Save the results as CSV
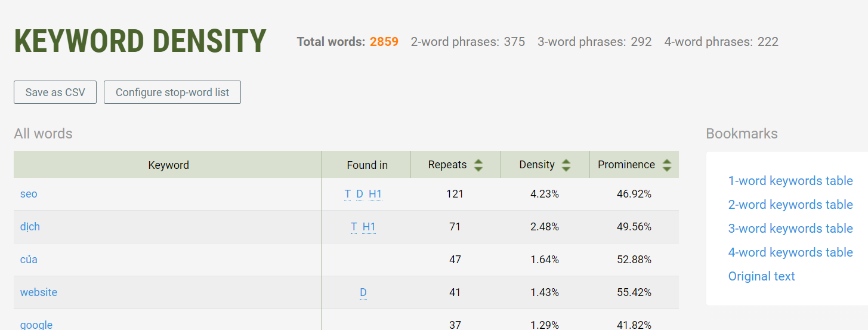This screenshot has height=330, width=868. point(55,92)
